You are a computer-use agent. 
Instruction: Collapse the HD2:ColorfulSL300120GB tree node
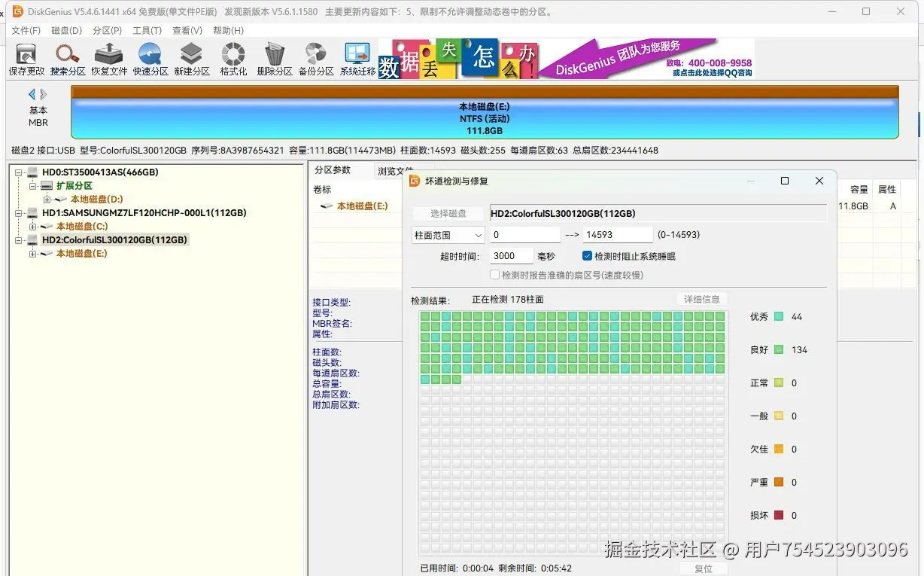[x=18, y=240]
